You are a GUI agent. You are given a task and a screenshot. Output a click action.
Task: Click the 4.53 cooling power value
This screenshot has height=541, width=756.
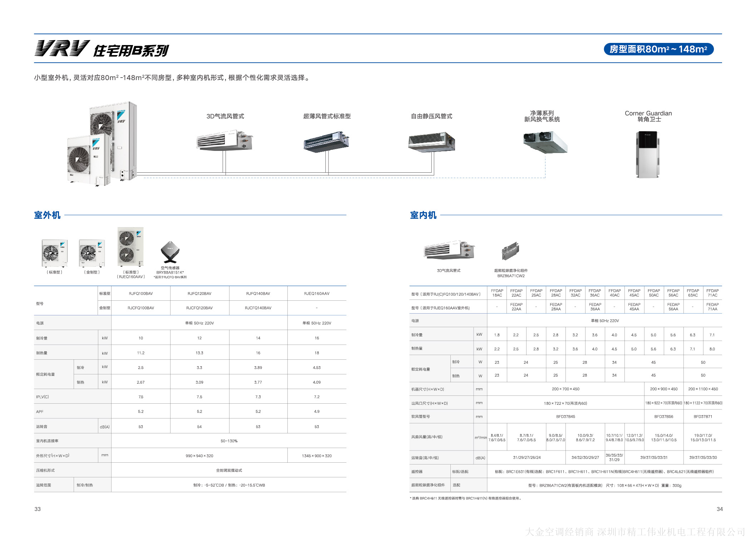pos(317,368)
